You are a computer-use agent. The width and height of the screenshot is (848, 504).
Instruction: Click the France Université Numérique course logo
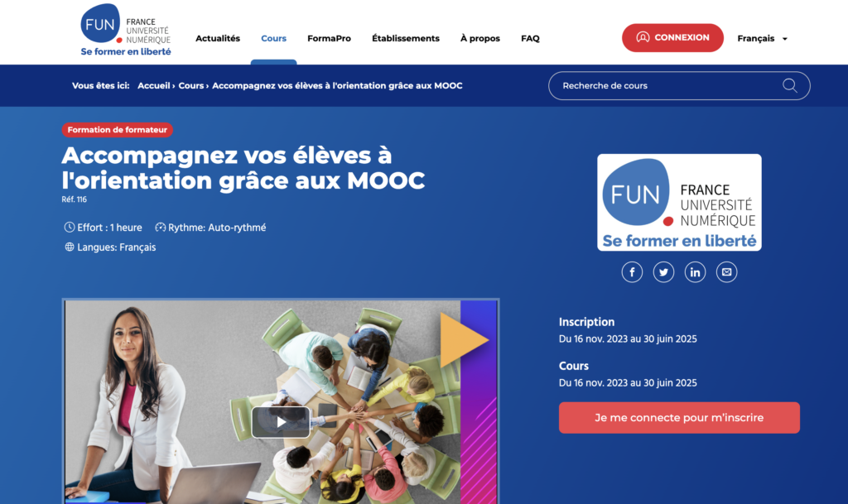[679, 203]
